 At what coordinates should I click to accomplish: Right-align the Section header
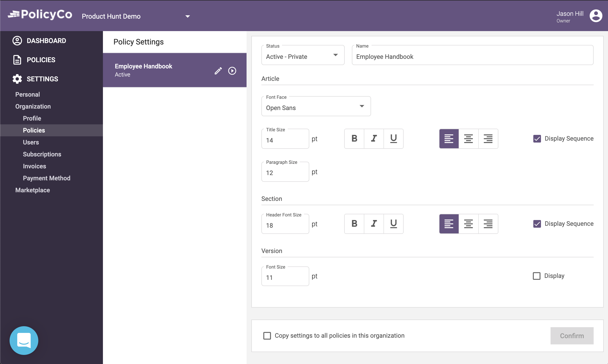click(x=488, y=224)
